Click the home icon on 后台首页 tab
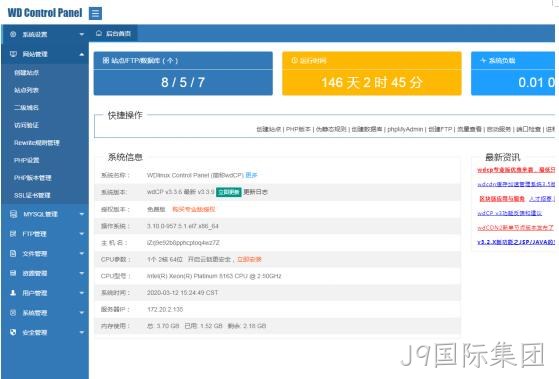559x379 pixels. pos(99,33)
